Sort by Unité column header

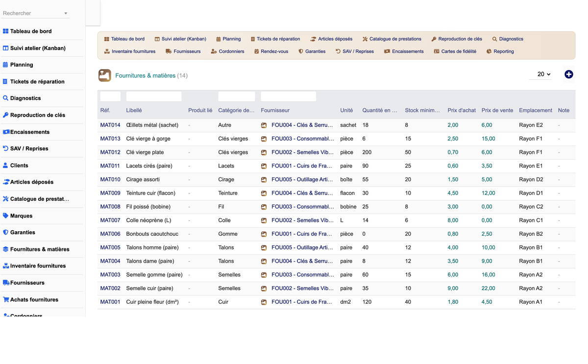[x=346, y=111]
